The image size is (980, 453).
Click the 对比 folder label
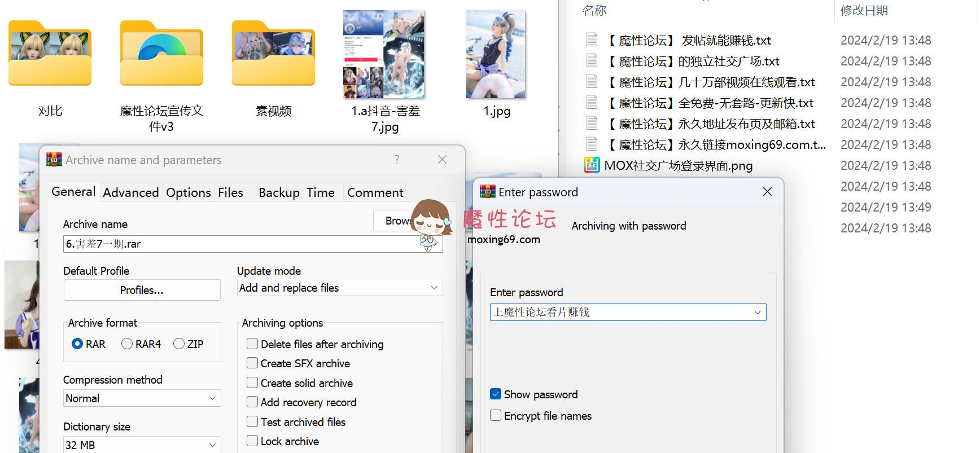[50, 111]
